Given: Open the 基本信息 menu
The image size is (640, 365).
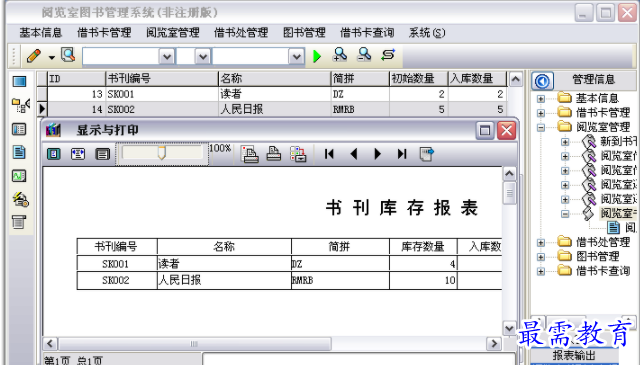Looking at the screenshot, I should (40, 32).
